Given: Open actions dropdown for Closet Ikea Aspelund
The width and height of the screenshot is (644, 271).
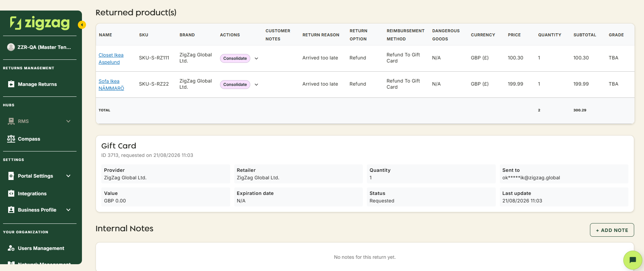Looking at the screenshot, I should (x=256, y=58).
